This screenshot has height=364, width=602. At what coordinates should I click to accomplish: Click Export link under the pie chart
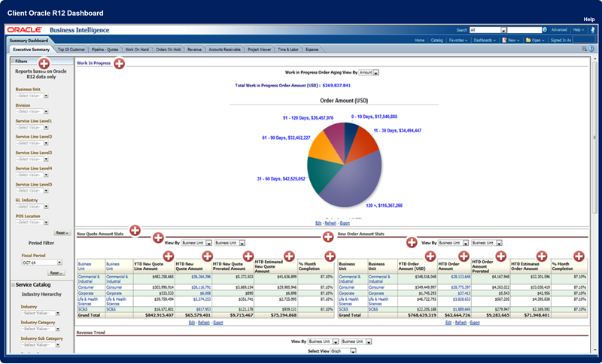[345, 223]
